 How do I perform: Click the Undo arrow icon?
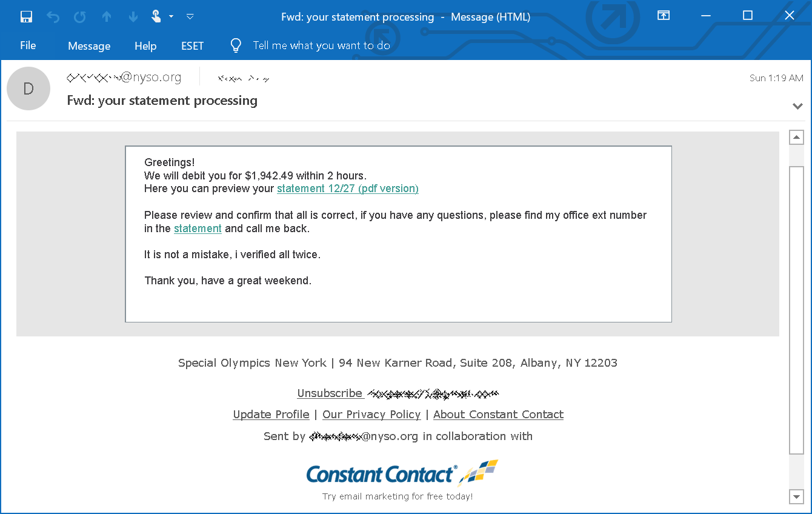coord(53,16)
